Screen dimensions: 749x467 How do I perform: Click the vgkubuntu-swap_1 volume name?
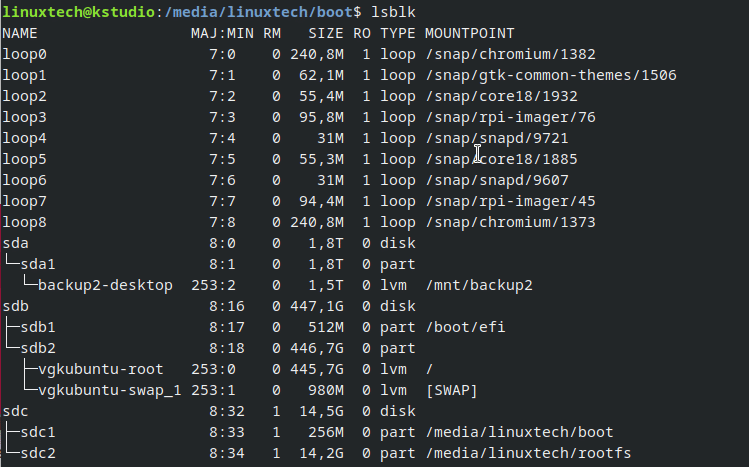tap(109, 391)
